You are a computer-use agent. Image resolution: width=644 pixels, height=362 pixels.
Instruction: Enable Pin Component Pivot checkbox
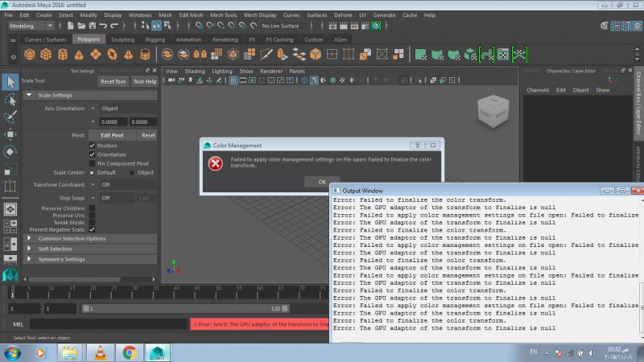92,163
